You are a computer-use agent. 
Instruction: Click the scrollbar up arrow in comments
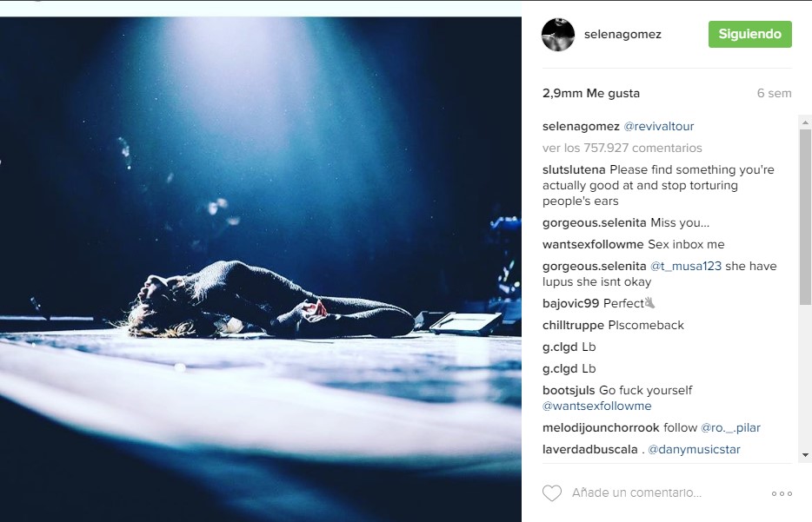coord(805,122)
